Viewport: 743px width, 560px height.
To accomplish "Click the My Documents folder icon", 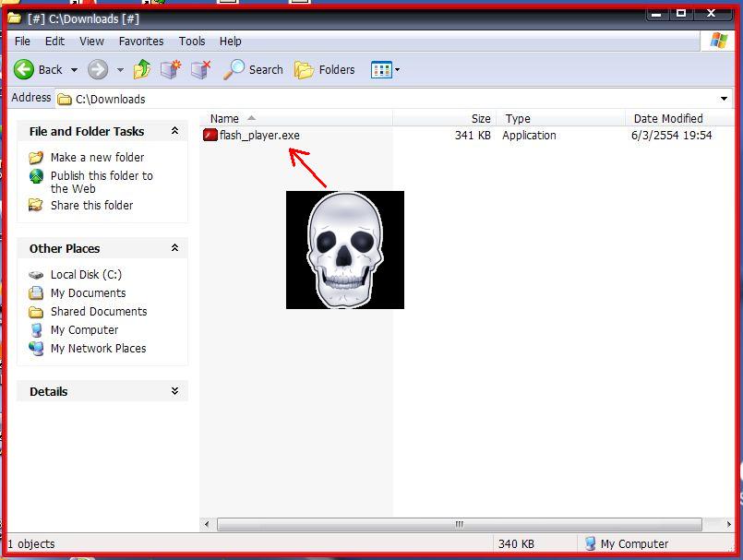I will [x=36, y=292].
